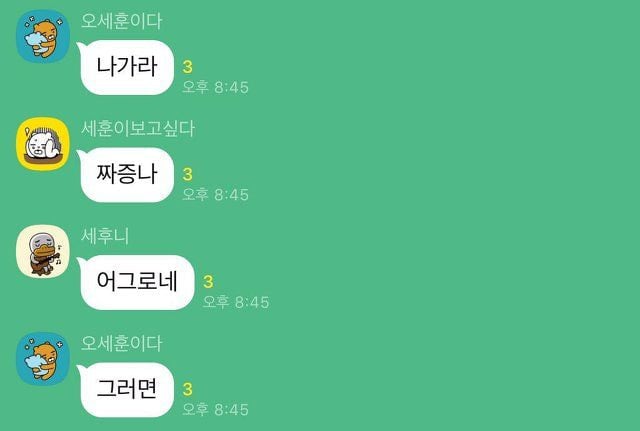Open 세후니's duck-with-guitar profile picture
Viewport: 640px width, 431px height.
43,251
